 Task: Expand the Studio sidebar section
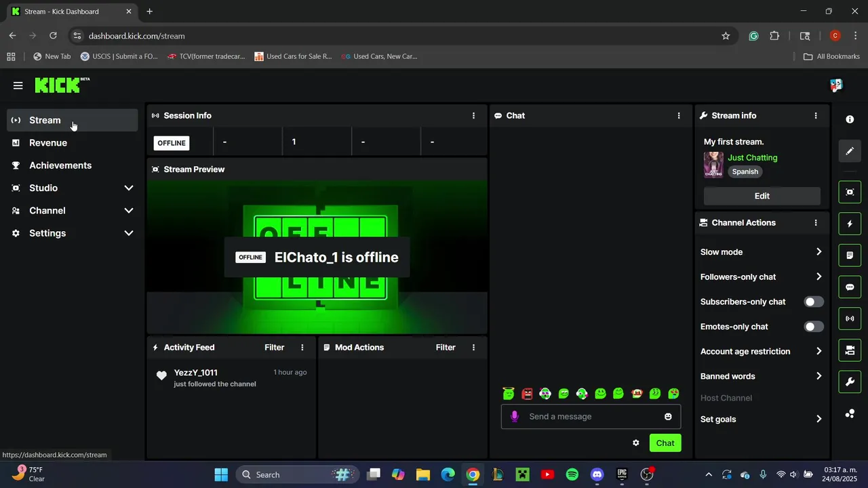click(73, 188)
